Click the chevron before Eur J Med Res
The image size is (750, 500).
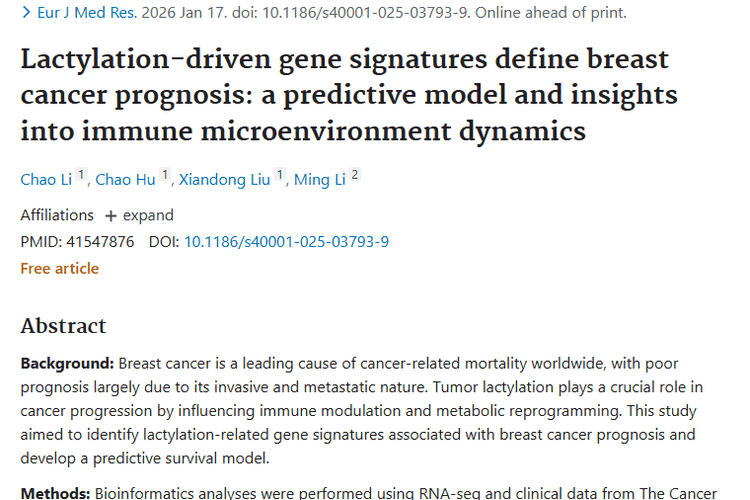point(26,13)
